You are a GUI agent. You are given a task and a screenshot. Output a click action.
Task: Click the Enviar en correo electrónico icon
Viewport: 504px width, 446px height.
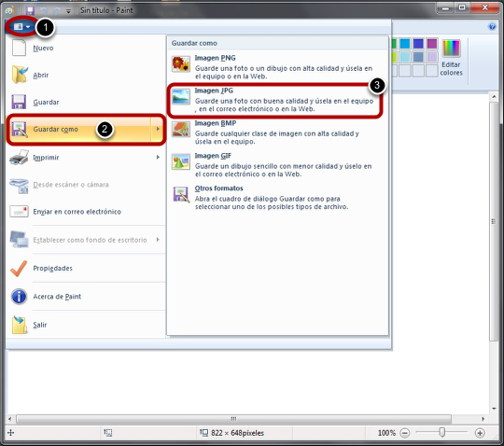[19, 212]
